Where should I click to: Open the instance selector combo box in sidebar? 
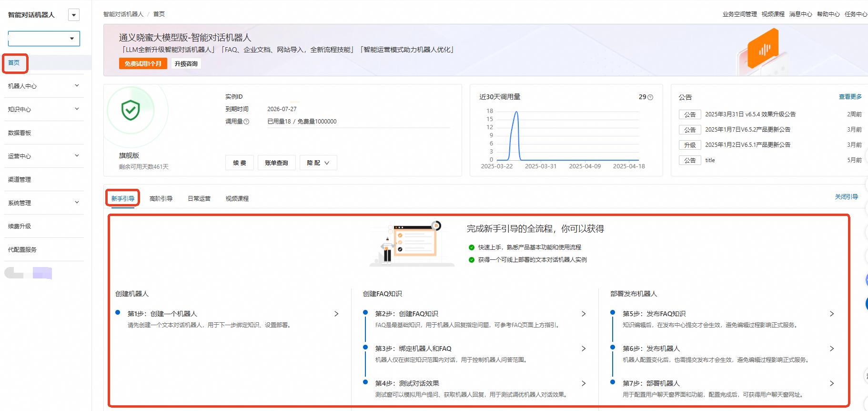44,39
